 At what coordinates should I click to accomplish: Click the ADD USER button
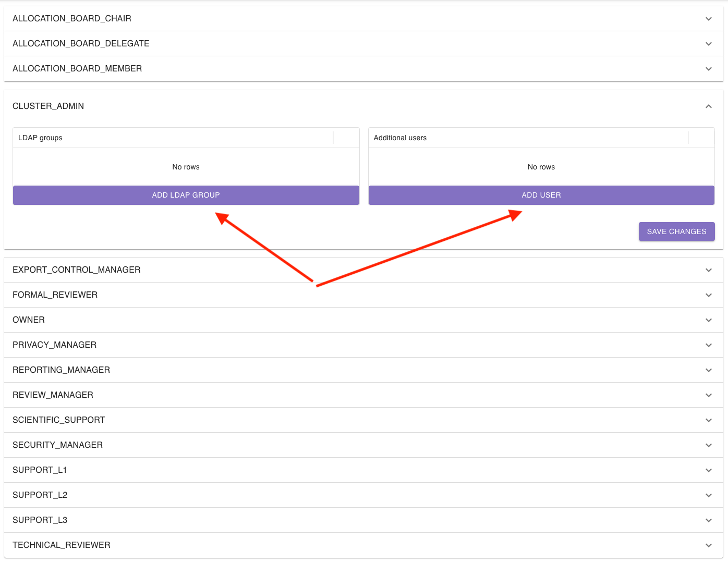(541, 195)
